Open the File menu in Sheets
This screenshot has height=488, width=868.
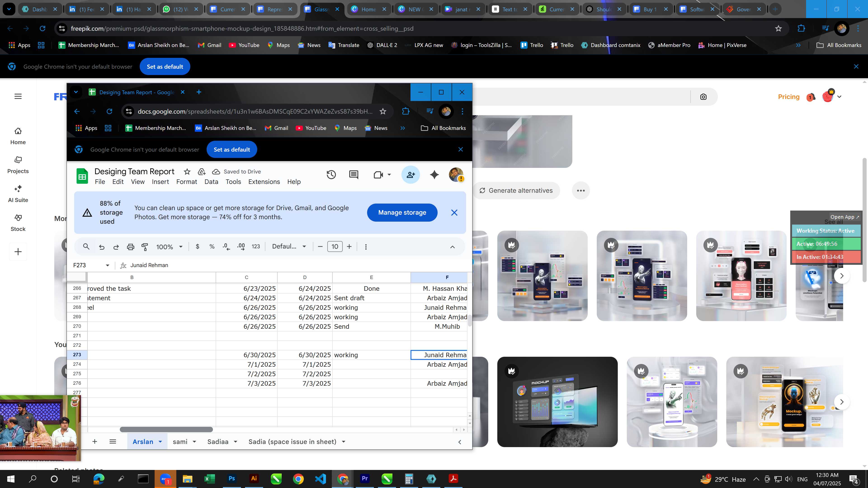pos(100,182)
